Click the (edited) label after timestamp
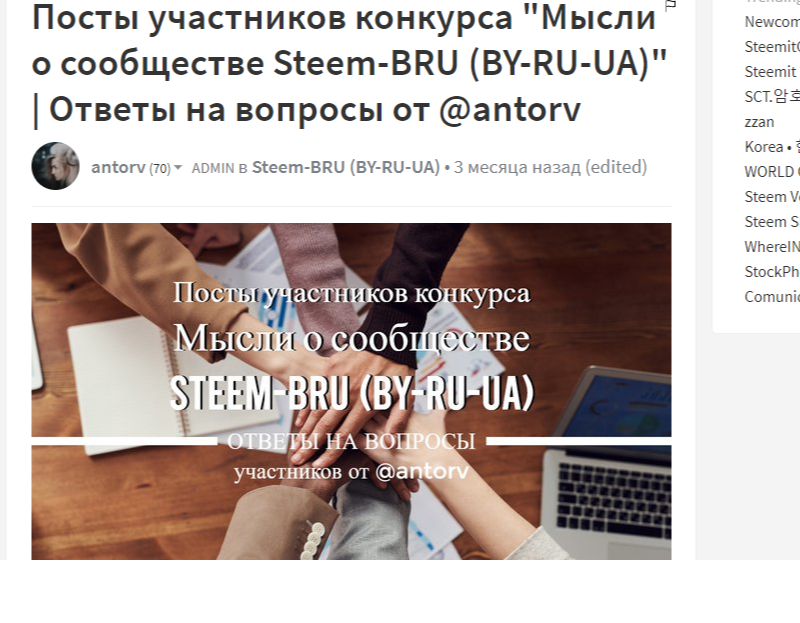 tap(616, 167)
